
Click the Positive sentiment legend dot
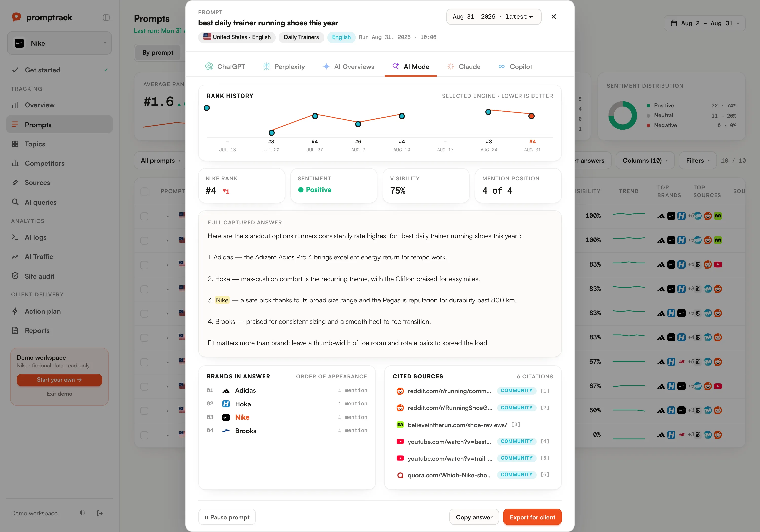[648, 106]
